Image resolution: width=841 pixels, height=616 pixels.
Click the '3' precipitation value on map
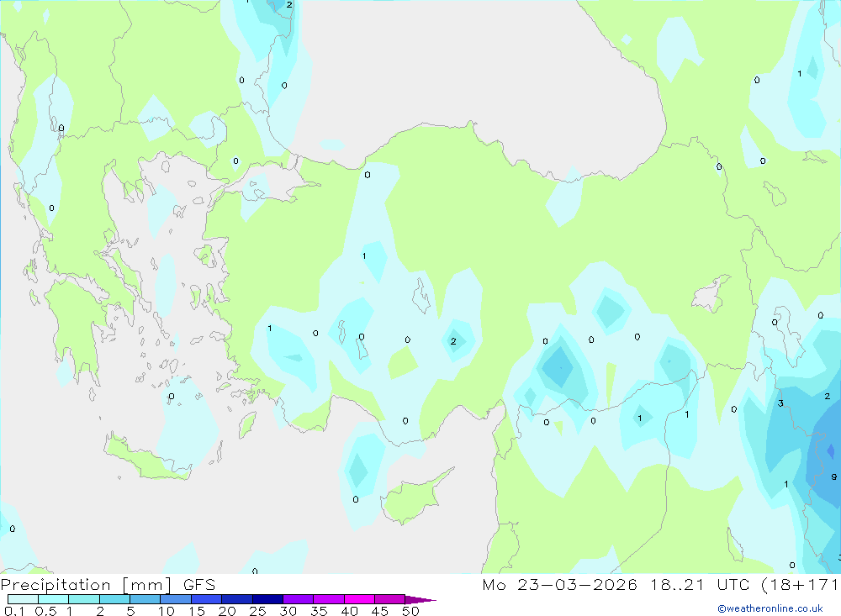click(780, 403)
